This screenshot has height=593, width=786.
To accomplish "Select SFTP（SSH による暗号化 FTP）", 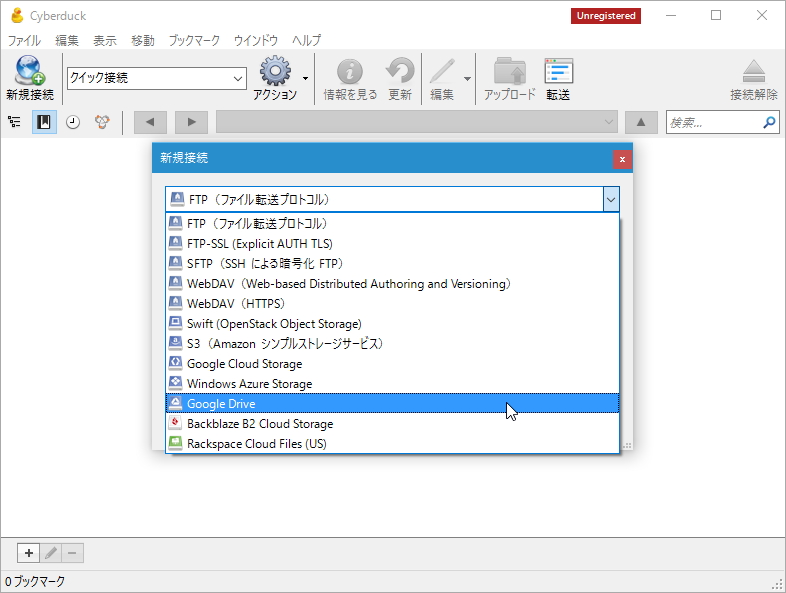I will click(x=392, y=263).
